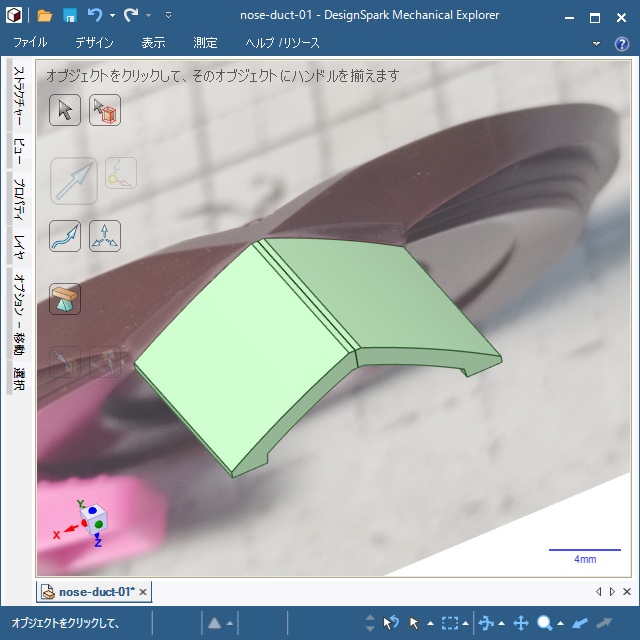Click the revert selection icon in status bar
The image size is (640, 640).
pyautogui.click(x=391, y=623)
